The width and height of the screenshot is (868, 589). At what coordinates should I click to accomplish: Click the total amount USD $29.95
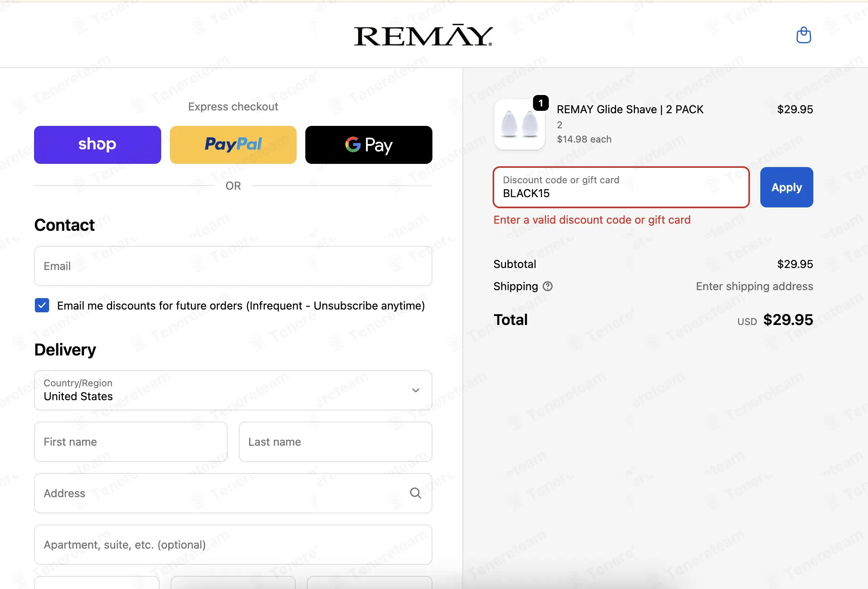pos(775,320)
